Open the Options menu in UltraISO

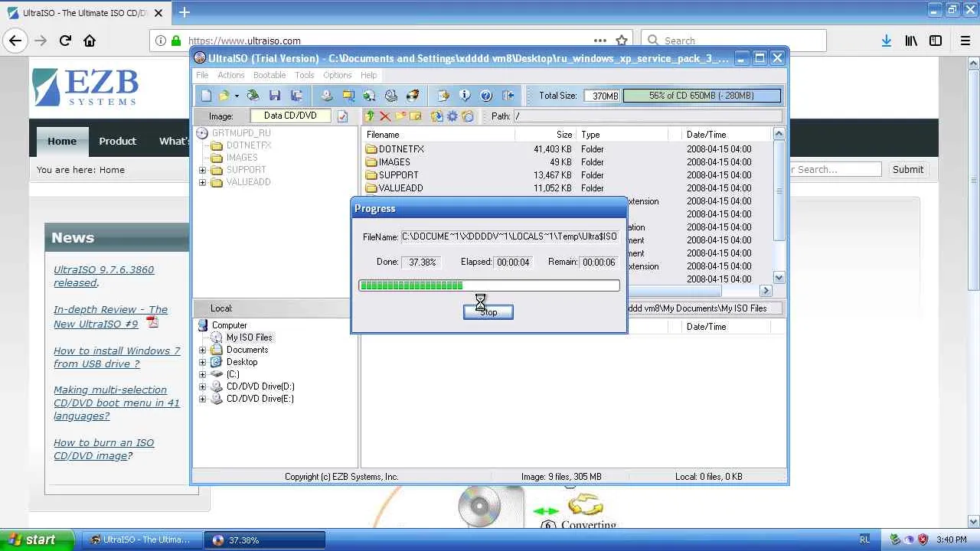pyautogui.click(x=337, y=75)
